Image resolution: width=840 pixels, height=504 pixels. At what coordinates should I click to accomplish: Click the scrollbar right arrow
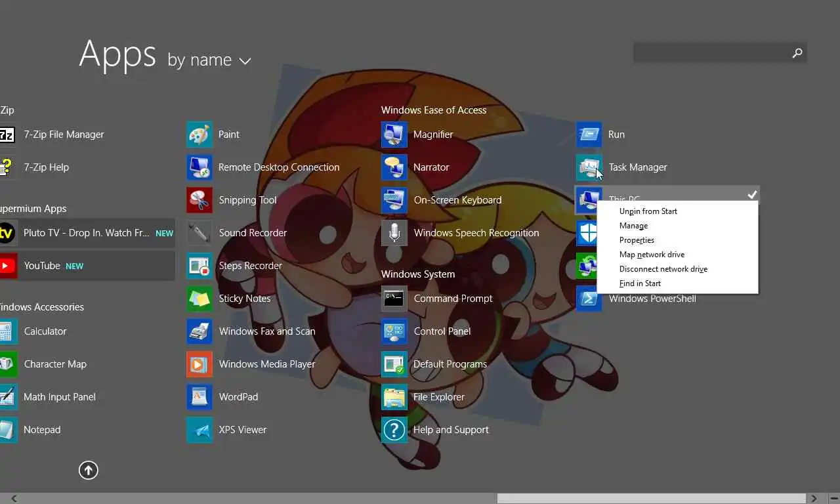point(814,499)
